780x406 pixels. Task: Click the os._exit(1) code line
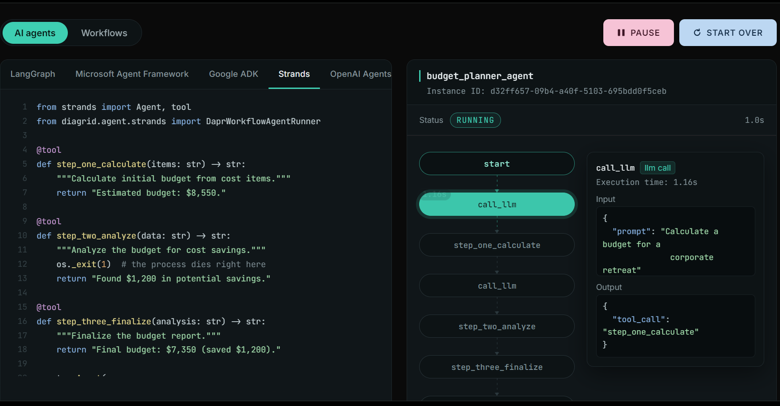161,264
